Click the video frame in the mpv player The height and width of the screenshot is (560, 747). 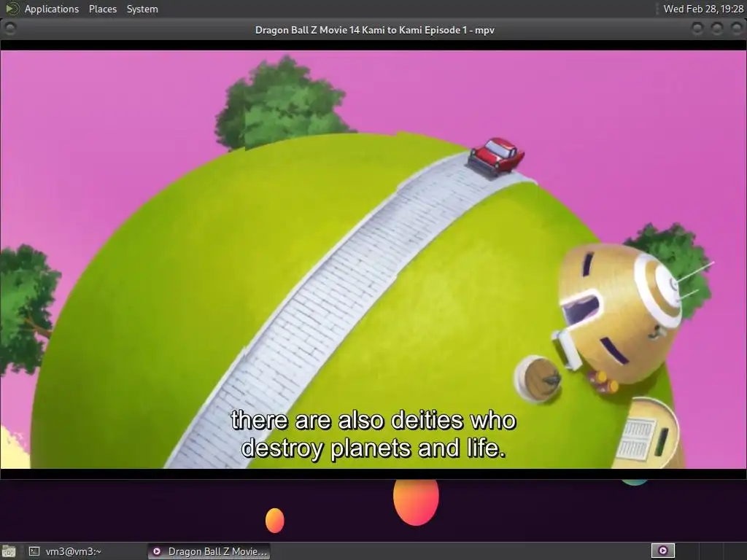point(373,260)
